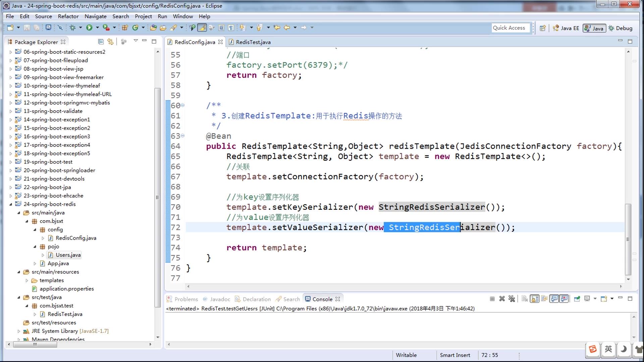Select RedisConfig.java tab
The height and width of the screenshot is (362, 644).
(194, 42)
